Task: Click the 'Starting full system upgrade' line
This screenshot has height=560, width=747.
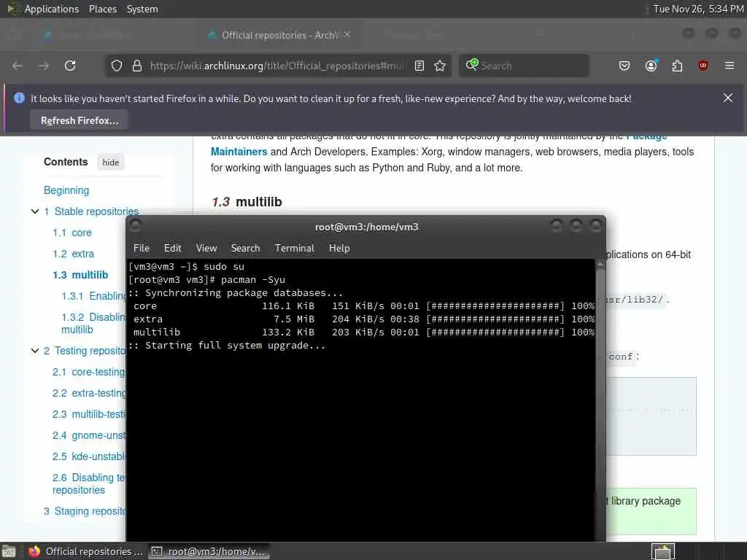Action: pos(227,345)
